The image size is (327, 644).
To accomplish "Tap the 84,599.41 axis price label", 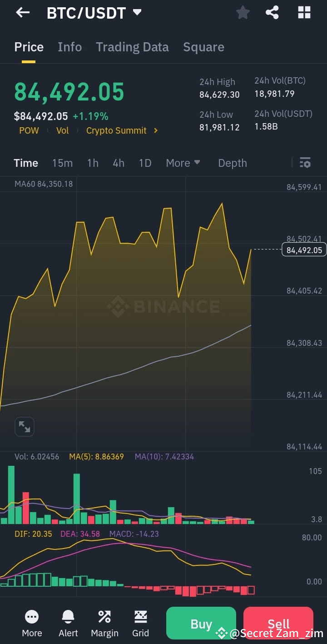I will (304, 187).
